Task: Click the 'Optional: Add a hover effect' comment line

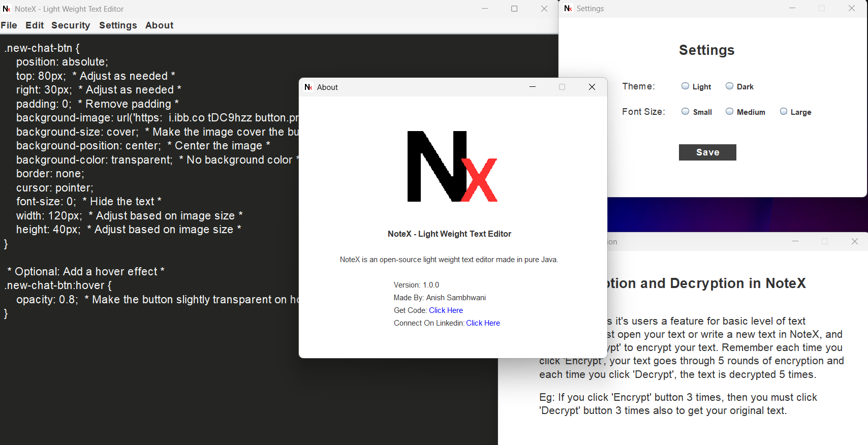Action: point(85,272)
